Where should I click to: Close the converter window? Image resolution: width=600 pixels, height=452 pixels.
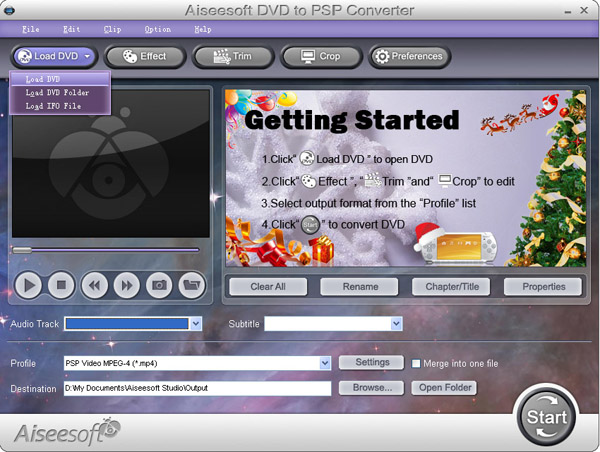click(x=584, y=10)
